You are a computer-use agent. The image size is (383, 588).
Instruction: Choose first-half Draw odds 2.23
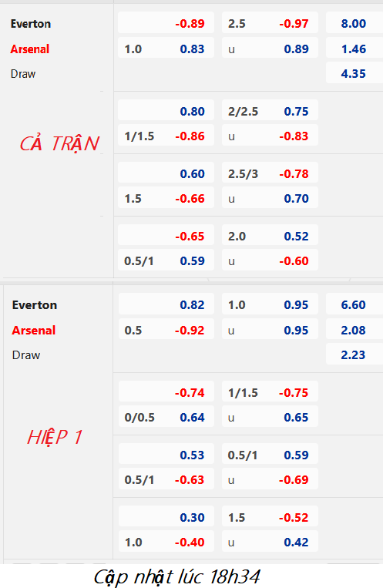(354, 354)
